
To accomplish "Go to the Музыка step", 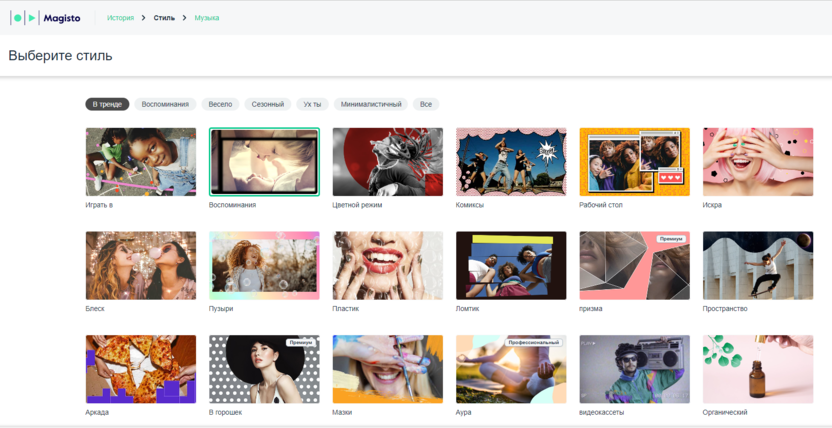I will tap(207, 18).
